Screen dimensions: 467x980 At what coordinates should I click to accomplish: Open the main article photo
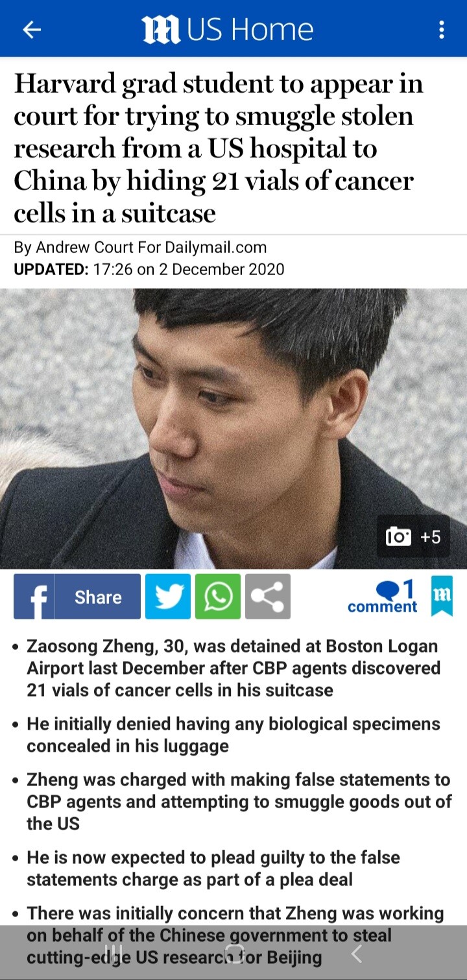tap(233, 429)
